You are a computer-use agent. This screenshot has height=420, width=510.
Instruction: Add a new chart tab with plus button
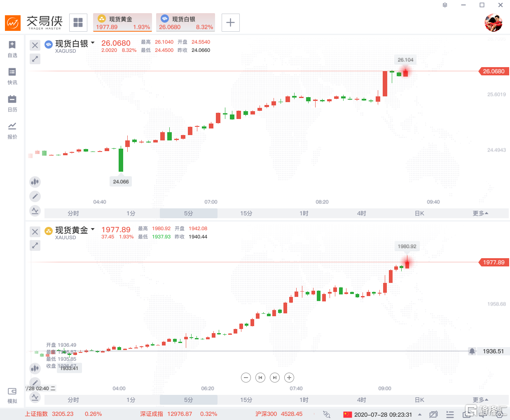point(231,23)
